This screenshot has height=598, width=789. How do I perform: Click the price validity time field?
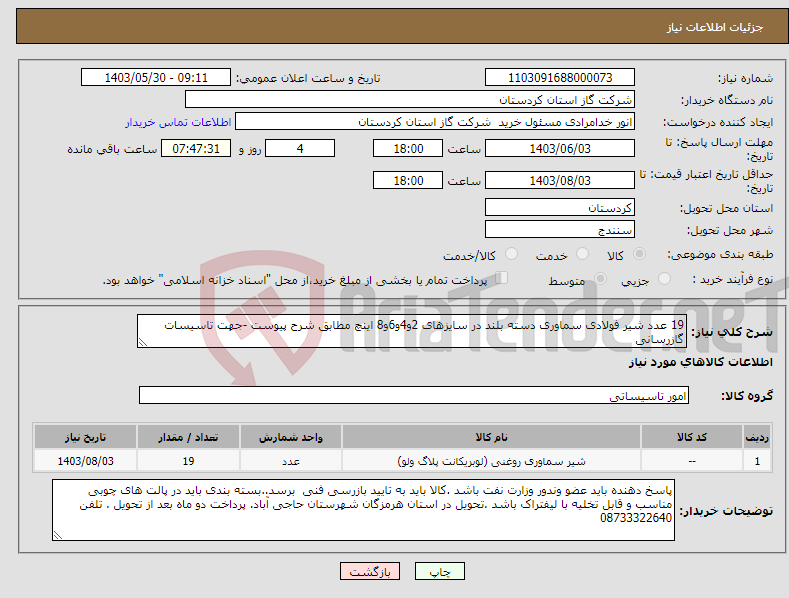point(408,180)
